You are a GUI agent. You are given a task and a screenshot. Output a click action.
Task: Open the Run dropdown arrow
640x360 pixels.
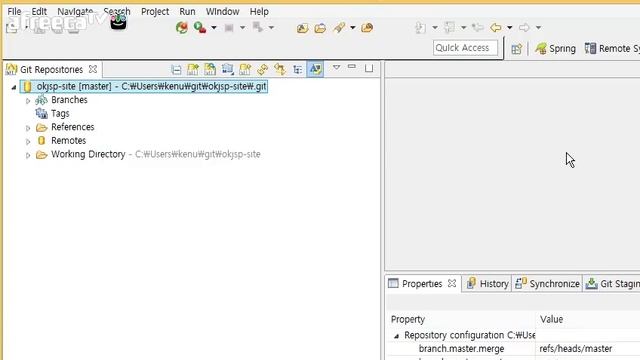tap(213, 28)
